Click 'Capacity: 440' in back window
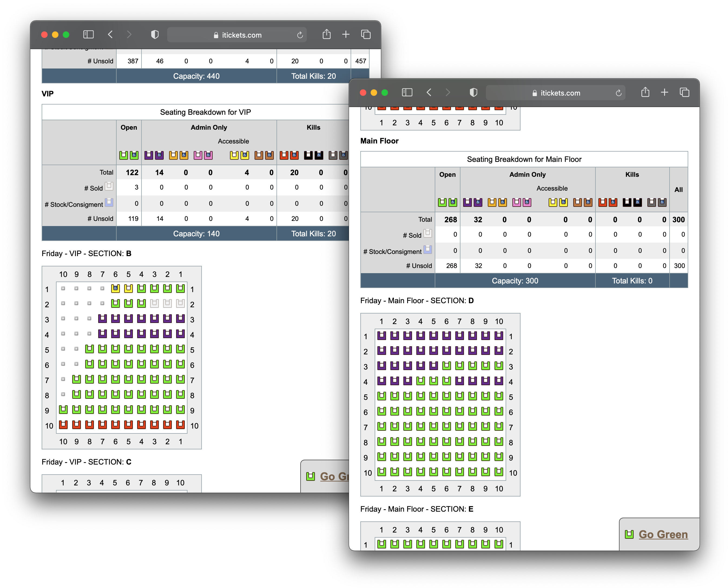The image size is (728, 588). [196, 76]
